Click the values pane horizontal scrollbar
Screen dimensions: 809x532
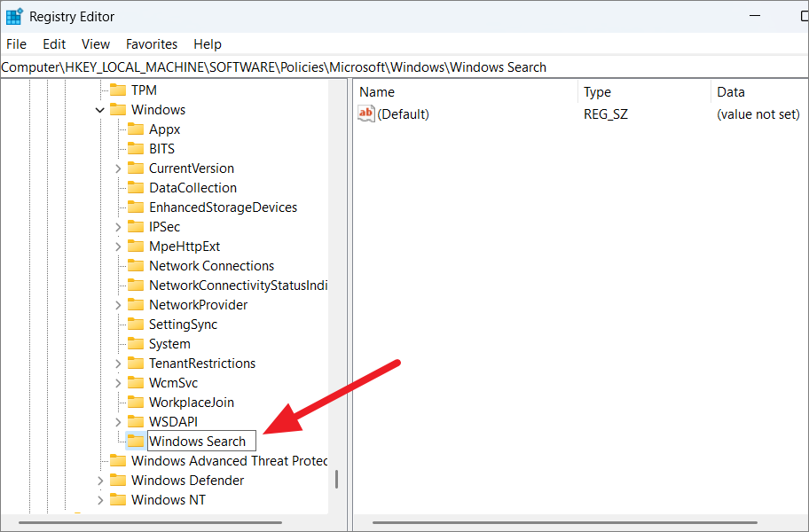[x=565, y=522]
